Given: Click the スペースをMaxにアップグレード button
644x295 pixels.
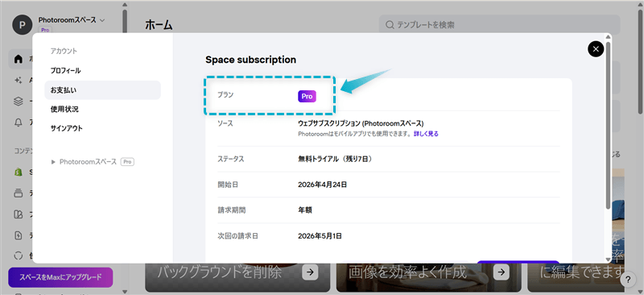Looking at the screenshot, I should tap(60, 277).
